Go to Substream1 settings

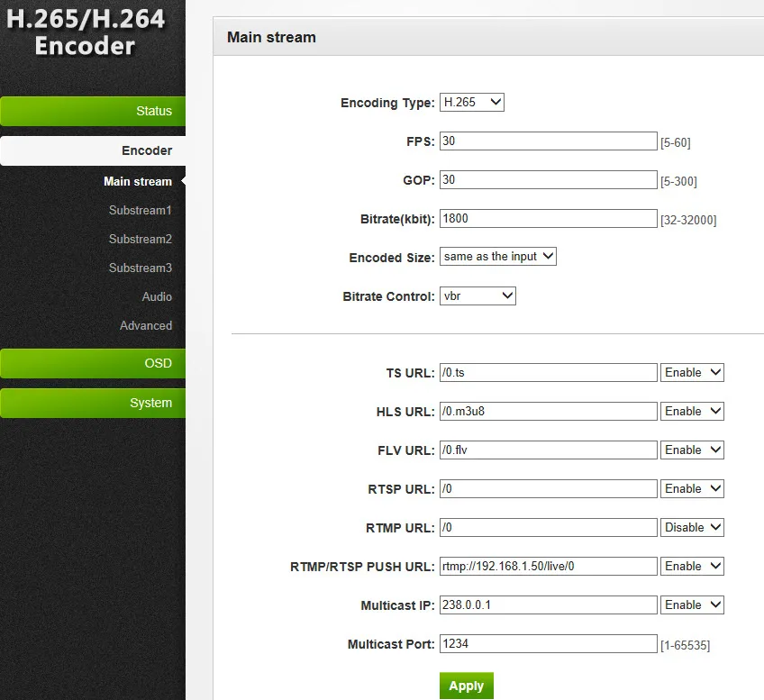[141, 211]
